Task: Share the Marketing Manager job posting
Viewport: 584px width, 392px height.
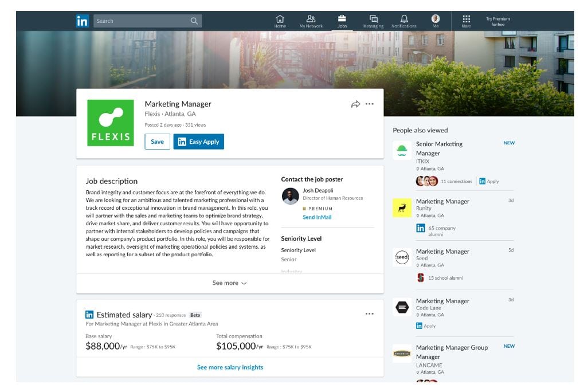Action: [x=355, y=104]
